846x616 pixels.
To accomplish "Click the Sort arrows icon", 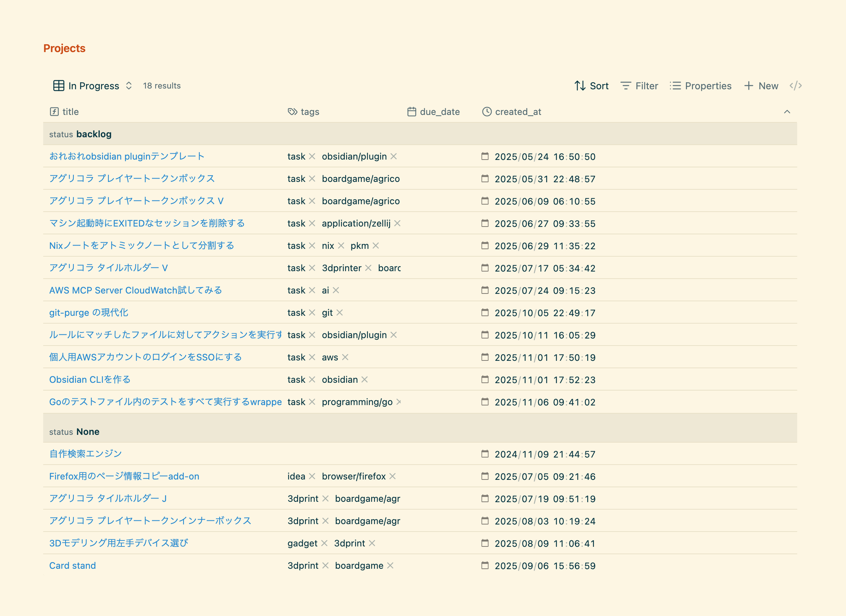I will [579, 86].
